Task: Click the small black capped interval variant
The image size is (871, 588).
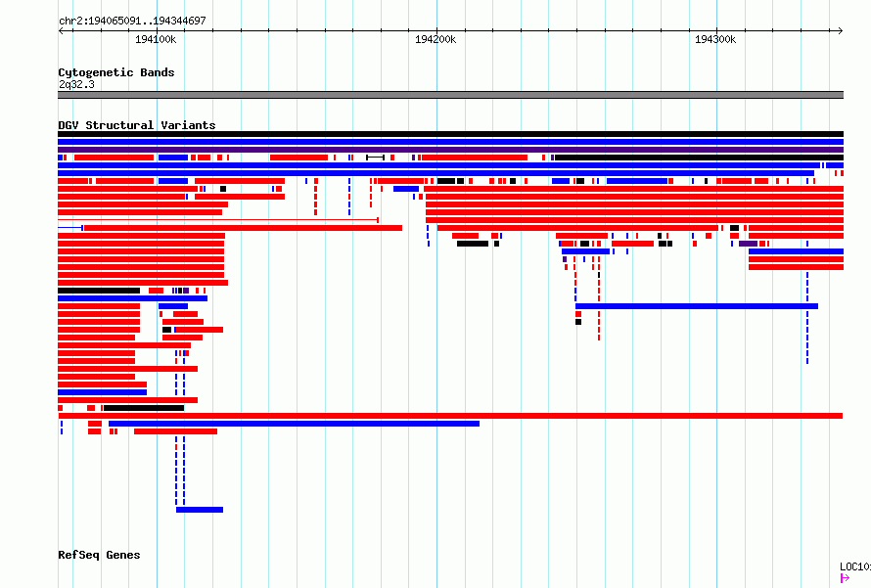Action: [376, 158]
